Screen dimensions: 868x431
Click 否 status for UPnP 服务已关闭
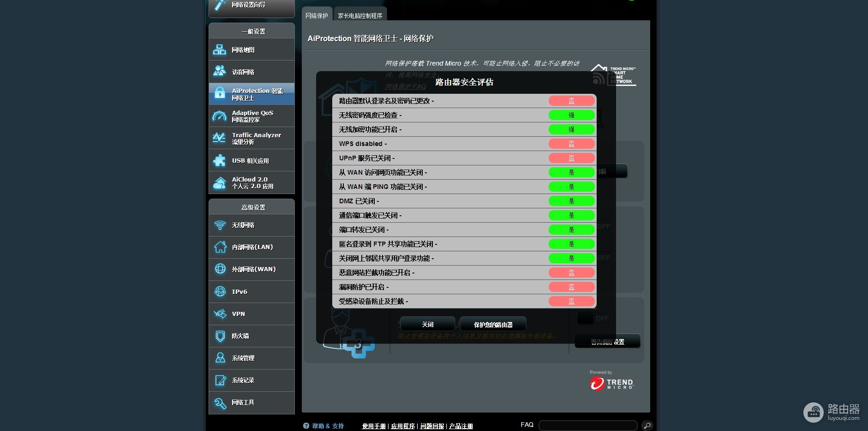pyautogui.click(x=571, y=158)
